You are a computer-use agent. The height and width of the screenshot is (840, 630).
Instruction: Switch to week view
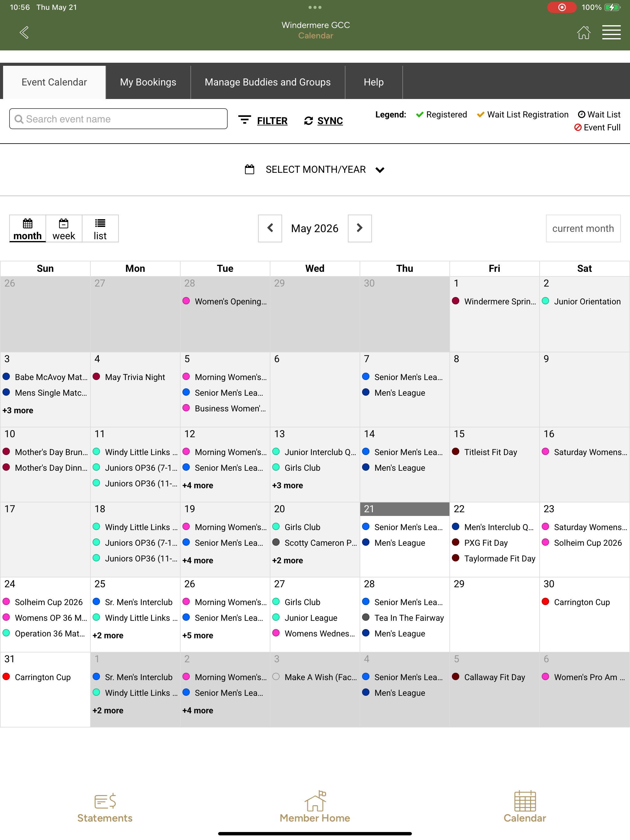point(64,229)
